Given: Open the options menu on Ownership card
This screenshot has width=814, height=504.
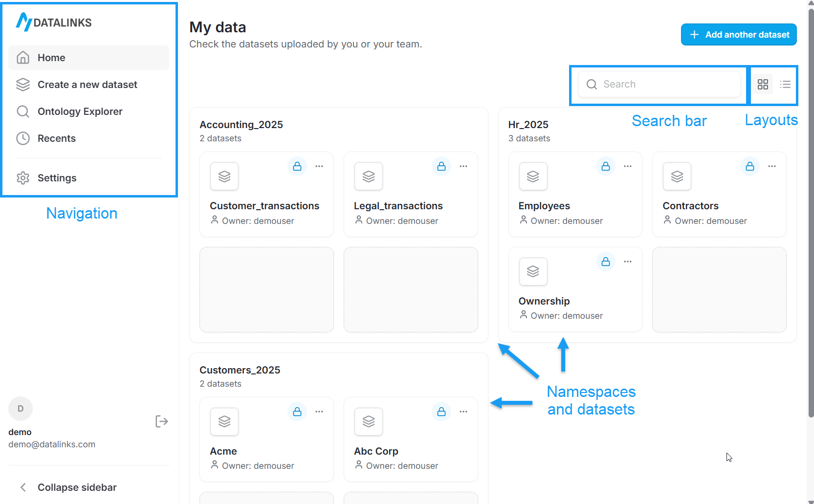Looking at the screenshot, I should pos(627,262).
